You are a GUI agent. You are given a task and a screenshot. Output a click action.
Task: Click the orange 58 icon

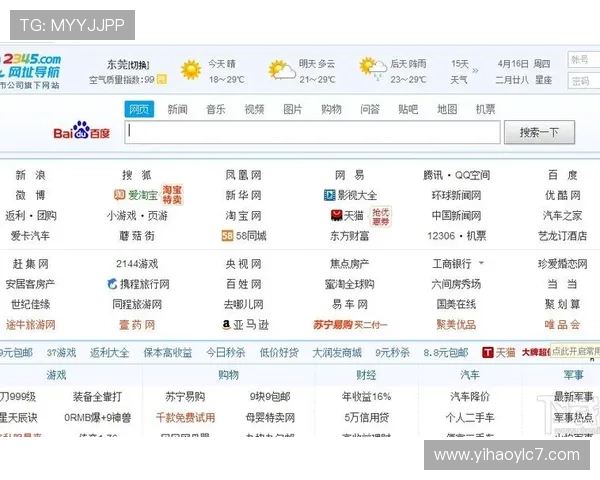[x=227, y=235]
